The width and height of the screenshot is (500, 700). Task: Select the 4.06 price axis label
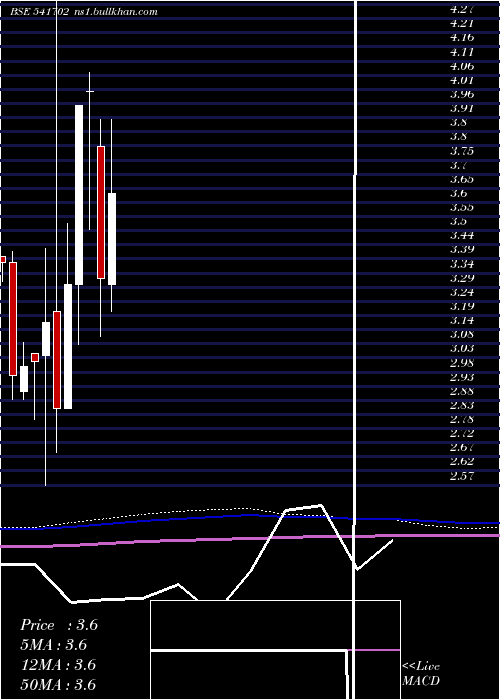pos(462,66)
